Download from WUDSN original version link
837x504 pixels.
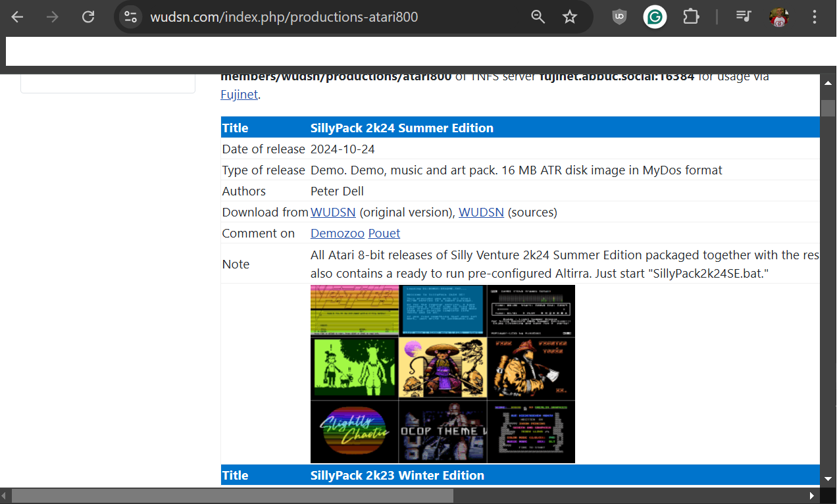(x=333, y=213)
